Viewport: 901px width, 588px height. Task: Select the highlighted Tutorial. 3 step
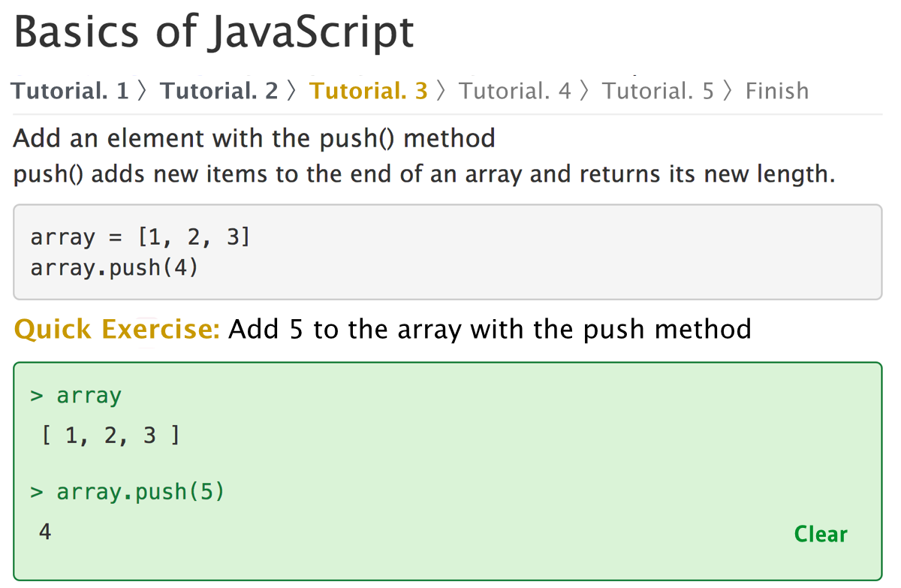(x=369, y=91)
